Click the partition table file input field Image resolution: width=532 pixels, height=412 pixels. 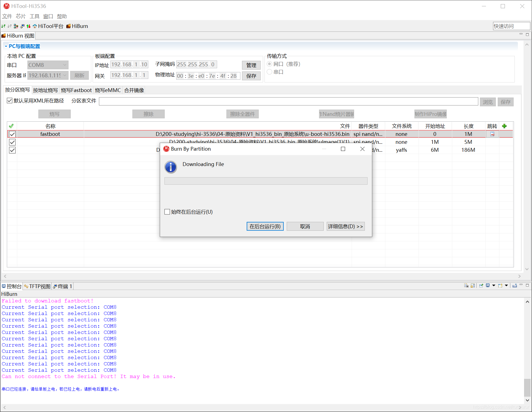point(288,101)
